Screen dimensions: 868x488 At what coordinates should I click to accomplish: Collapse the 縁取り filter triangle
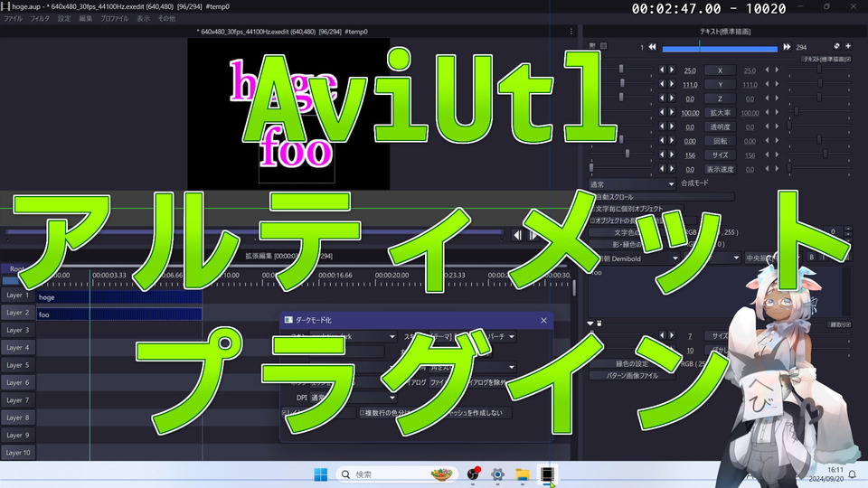590,324
